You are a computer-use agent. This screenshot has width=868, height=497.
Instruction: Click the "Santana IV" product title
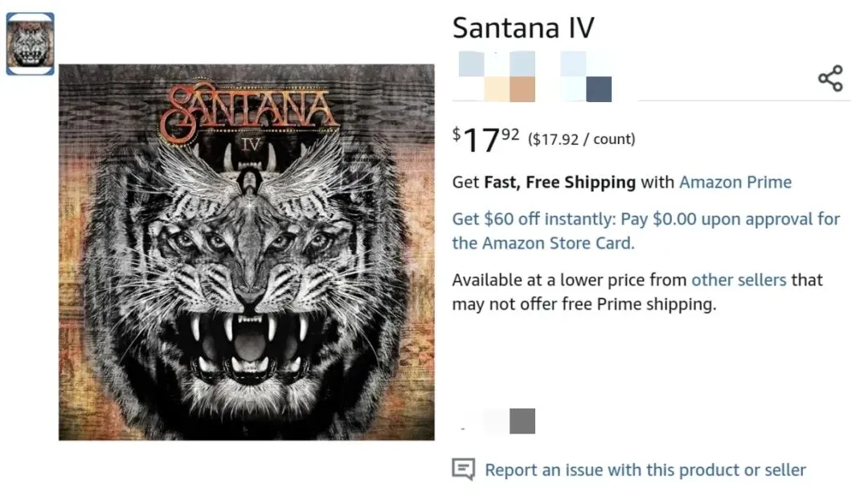tap(522, 28)
